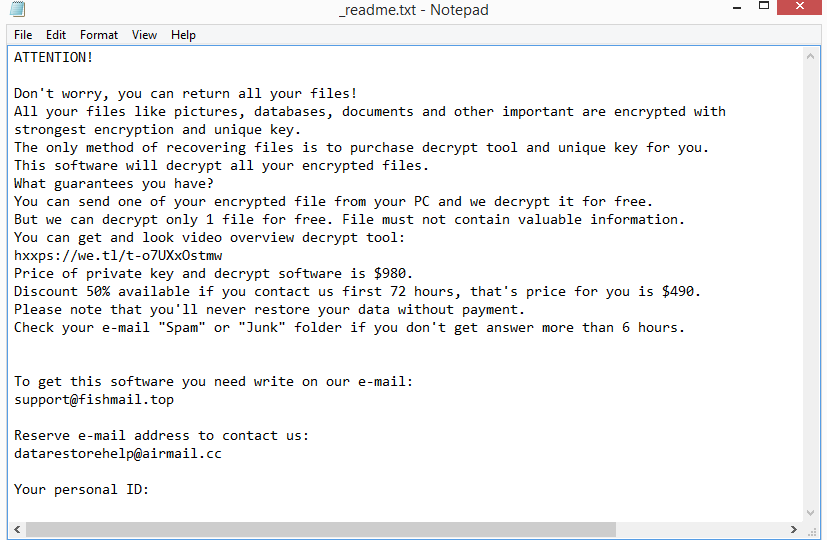Screen dimensions: 827x540
Task: Click the Notepad icon in title bar
Action: (18, 9)
